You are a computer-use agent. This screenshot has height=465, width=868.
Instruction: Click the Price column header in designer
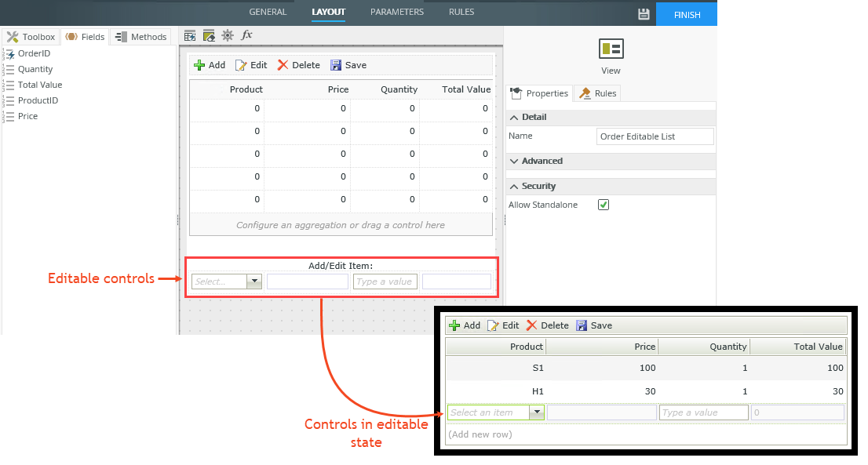coord(337,89)
